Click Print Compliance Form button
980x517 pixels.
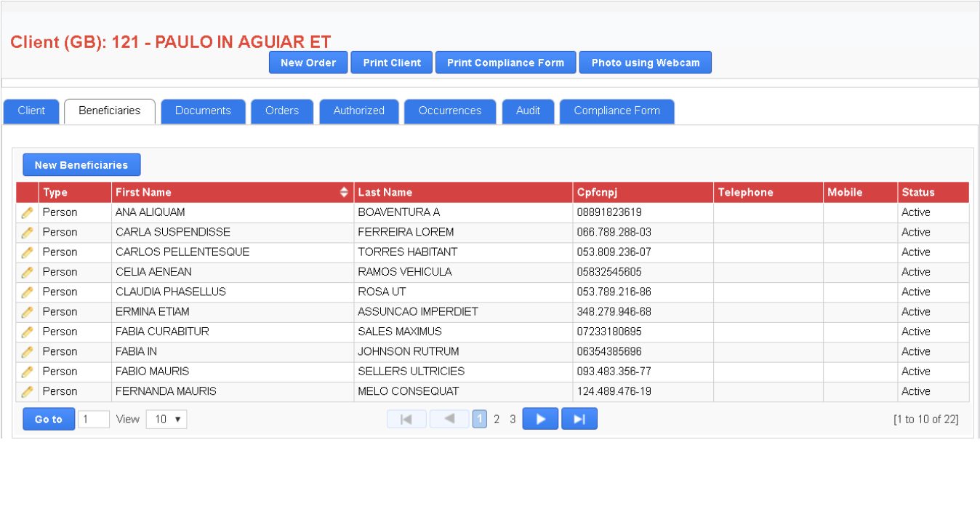[x=505, y=63]
